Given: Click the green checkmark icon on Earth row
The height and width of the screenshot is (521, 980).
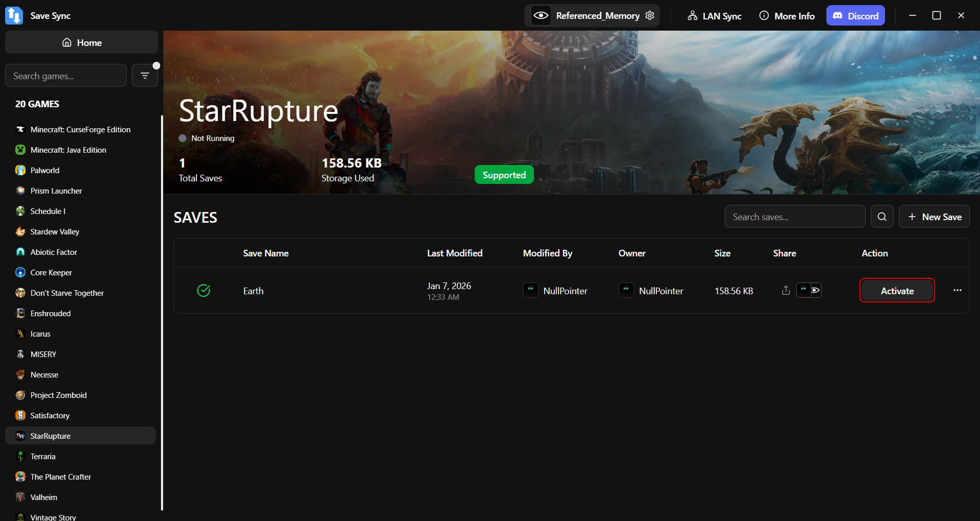Looking at the screenshot, I should pyautogui.click(x=204, y=291).
